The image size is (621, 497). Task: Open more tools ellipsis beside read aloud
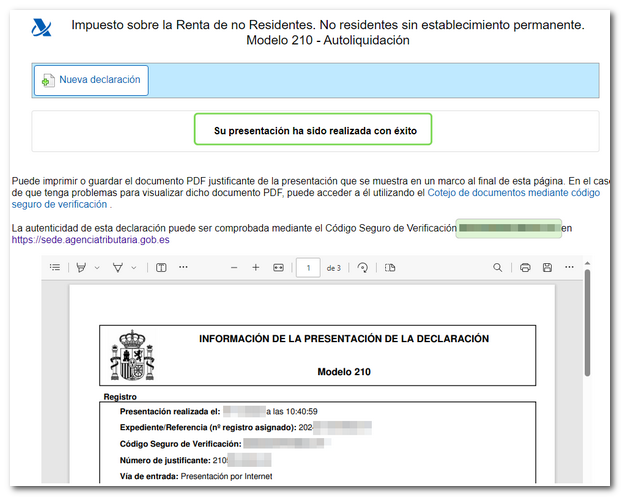point(183,268)
